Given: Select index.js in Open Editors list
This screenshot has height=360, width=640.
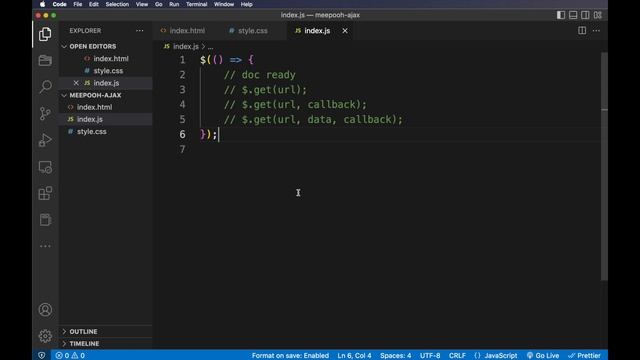Looking at the screenshot, I should (106, 83).
